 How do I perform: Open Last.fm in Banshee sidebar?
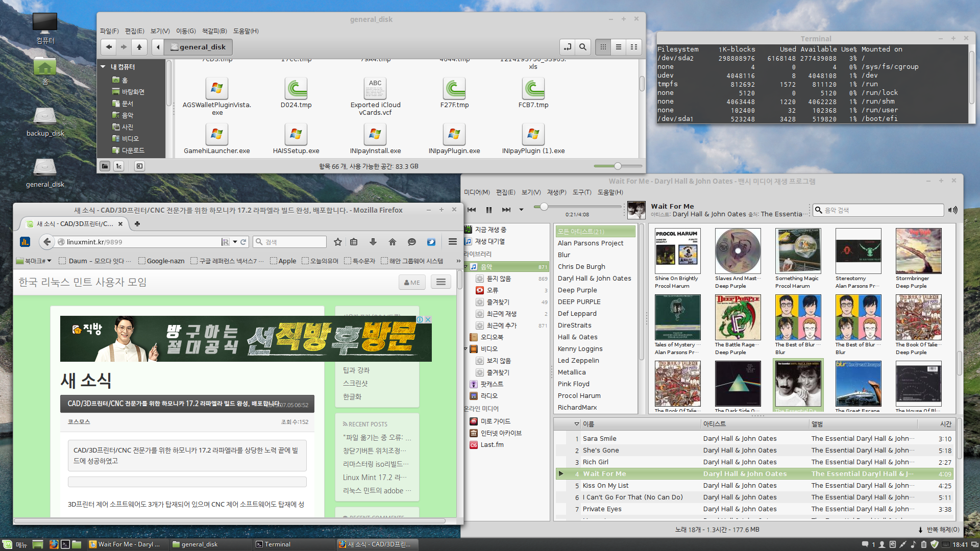point(492,445)
